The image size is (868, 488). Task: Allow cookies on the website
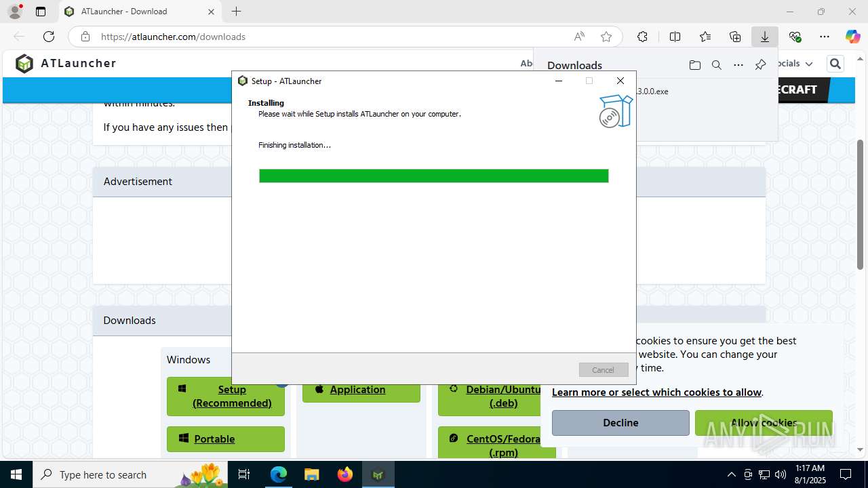(x=764, y=423)
